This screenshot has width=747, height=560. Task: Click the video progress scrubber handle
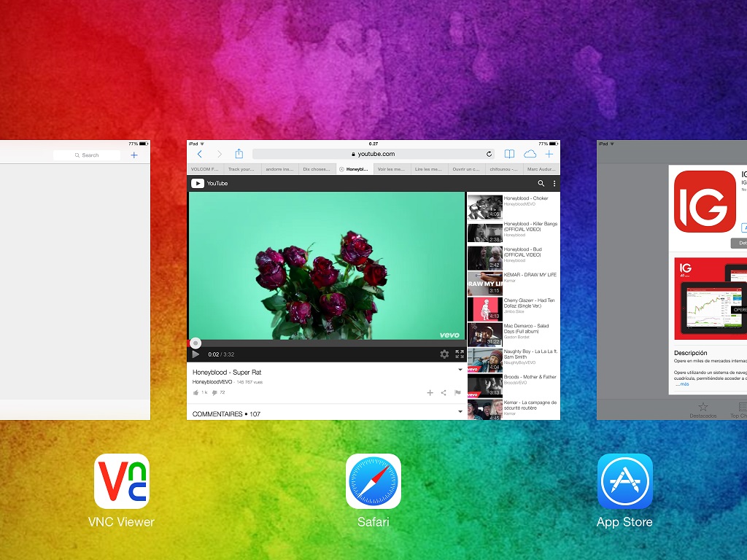196,343
